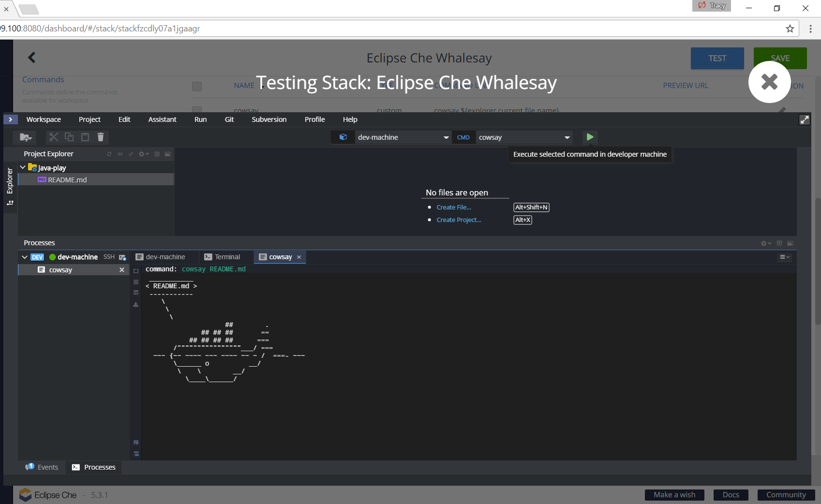Image resolution: width=821 pixels, height=504 pixels.
Task: Collapse all in Project Explorer
Action: point(131,154)
